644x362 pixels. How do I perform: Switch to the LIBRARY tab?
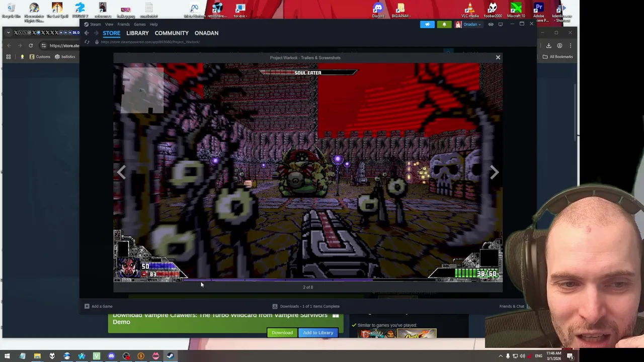coord(137,33)
